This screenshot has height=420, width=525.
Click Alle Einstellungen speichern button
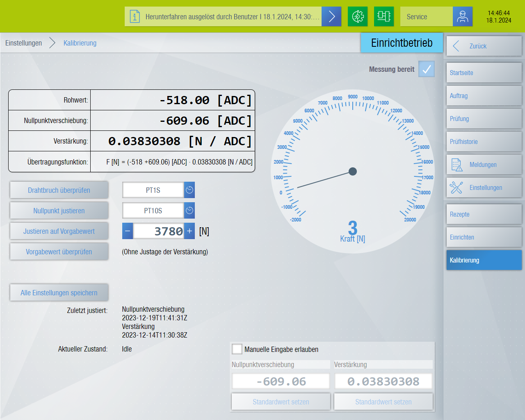point(59,292)
